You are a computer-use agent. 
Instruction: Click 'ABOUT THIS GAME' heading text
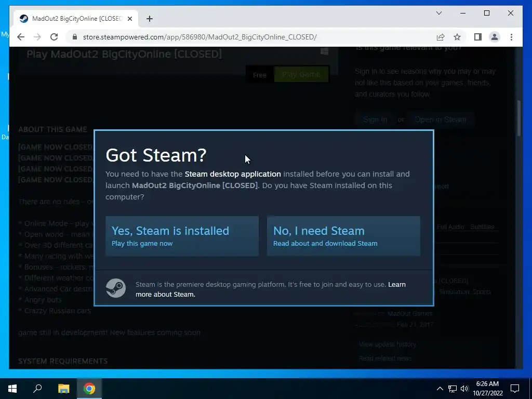[x=52, y=129]
